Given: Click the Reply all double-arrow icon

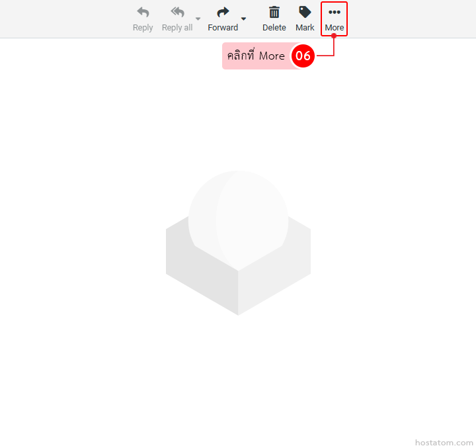Looking at the screenshot, I should pyautogui.click(x=177, y=13).
